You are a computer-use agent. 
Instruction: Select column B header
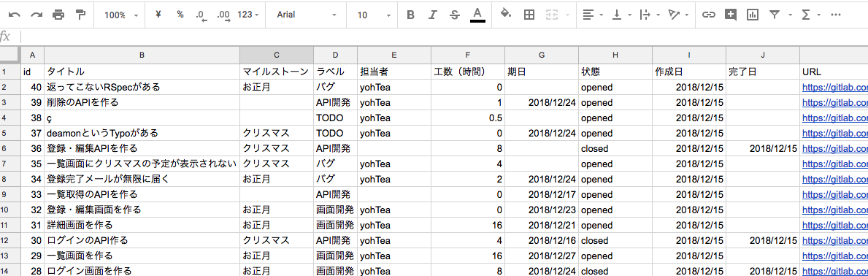(142, 55)
